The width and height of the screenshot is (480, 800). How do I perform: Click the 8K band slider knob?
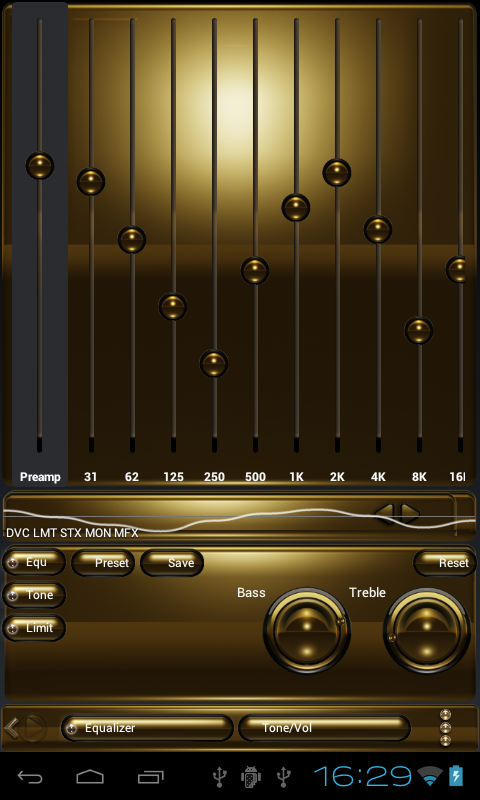pos(419,331)
